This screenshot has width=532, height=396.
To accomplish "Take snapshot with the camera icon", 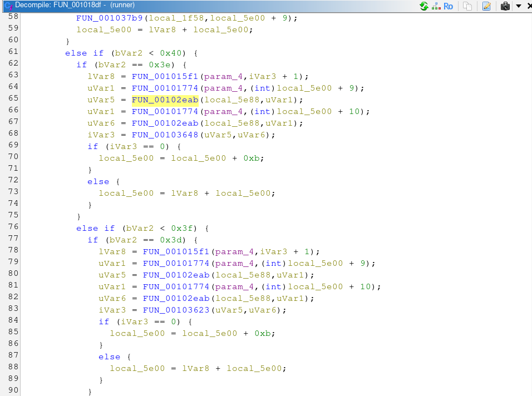I will [x=505, y=6].
